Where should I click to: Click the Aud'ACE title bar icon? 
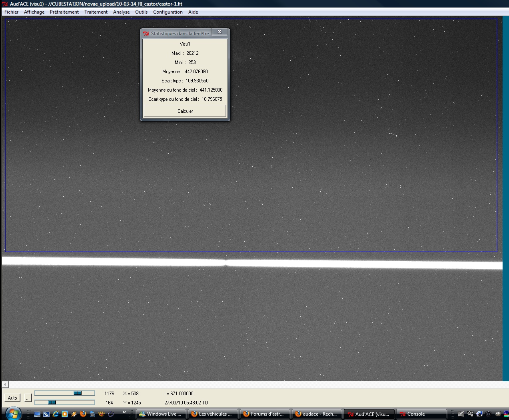(x=5, y=4)
